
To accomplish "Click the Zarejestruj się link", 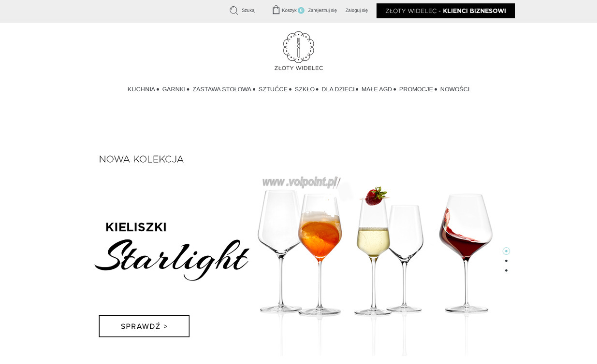I will [x=322, y=11].
